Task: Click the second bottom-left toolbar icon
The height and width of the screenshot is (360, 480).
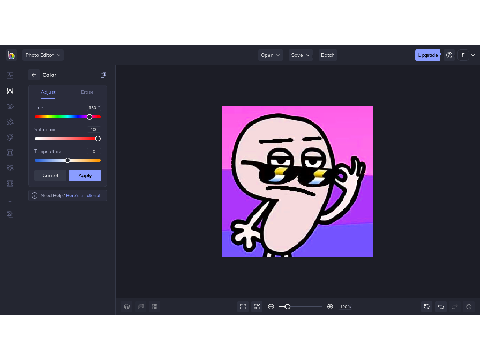Action: (x=141, y=306)
